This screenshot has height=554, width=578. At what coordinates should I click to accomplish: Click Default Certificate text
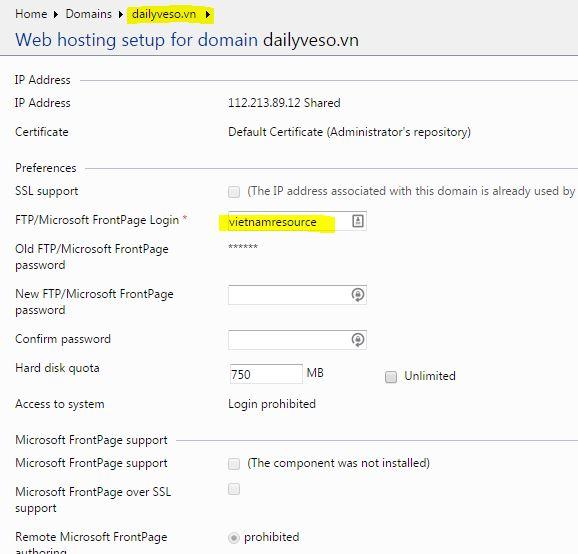pos(349,132)
